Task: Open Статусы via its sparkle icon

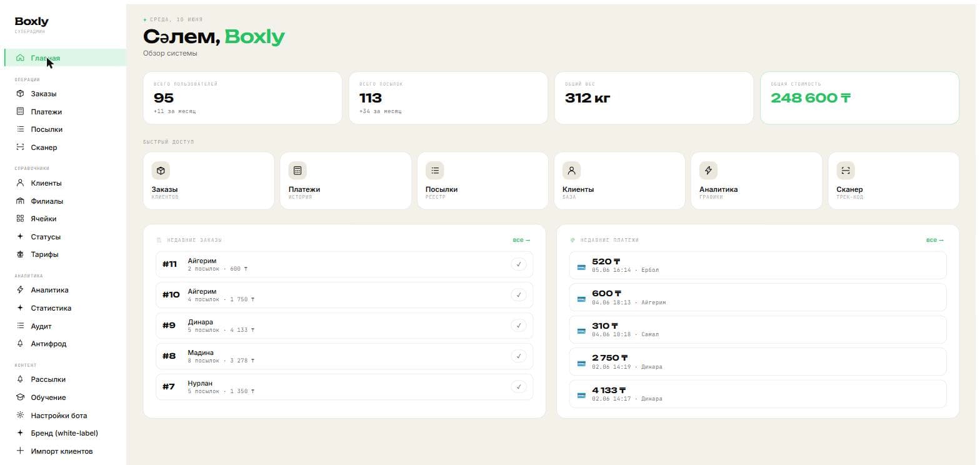Action: pyautogui.click(x=20, y=237)
